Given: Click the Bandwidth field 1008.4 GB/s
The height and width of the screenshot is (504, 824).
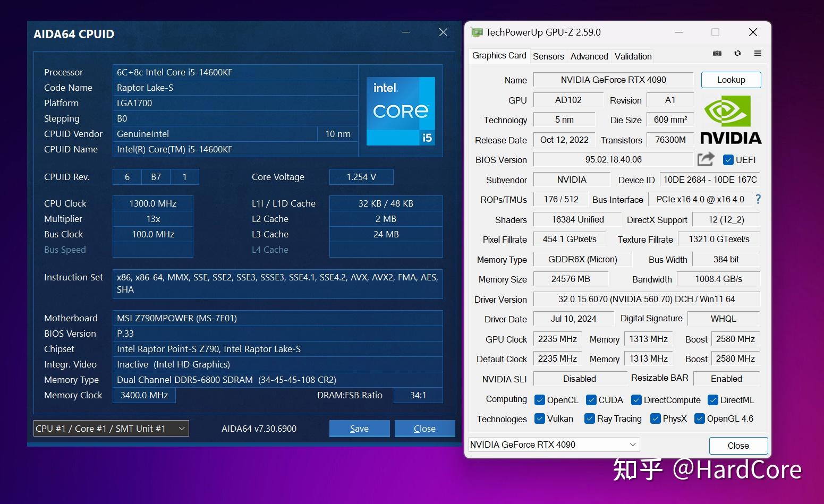Looking at the screenshot, I should [x=718, y=279].
